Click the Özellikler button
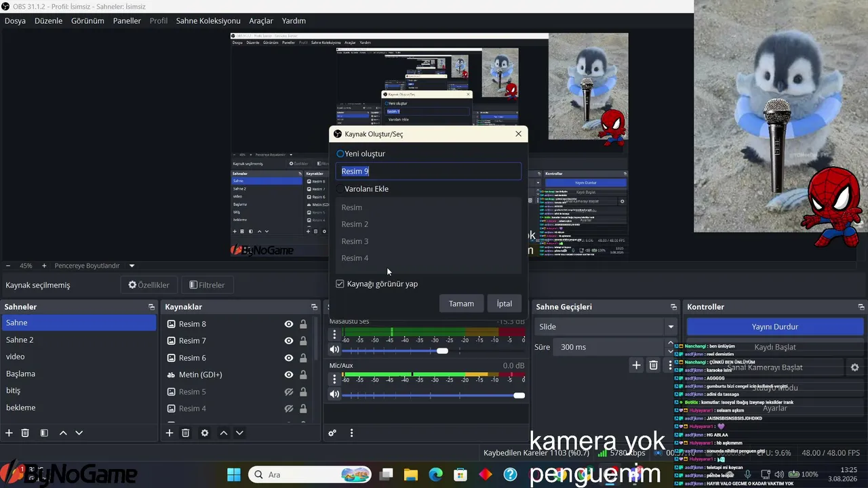 coord(149,285)
